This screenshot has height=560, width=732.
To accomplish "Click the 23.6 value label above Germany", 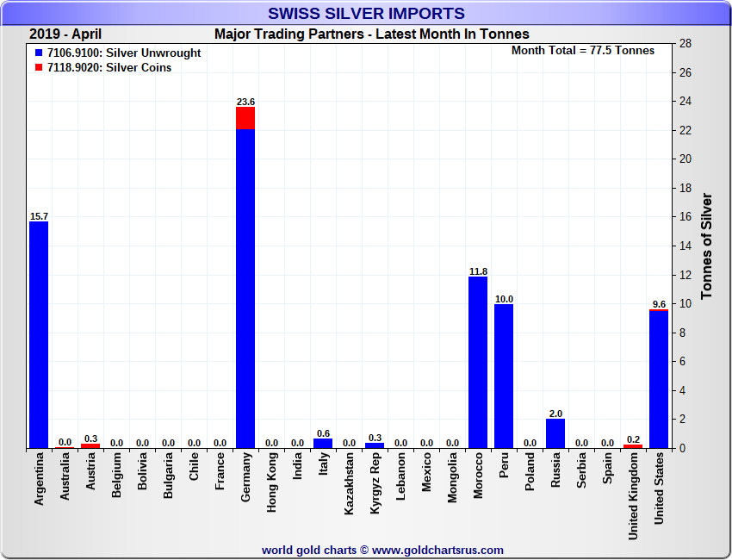I will pos(245,102).
